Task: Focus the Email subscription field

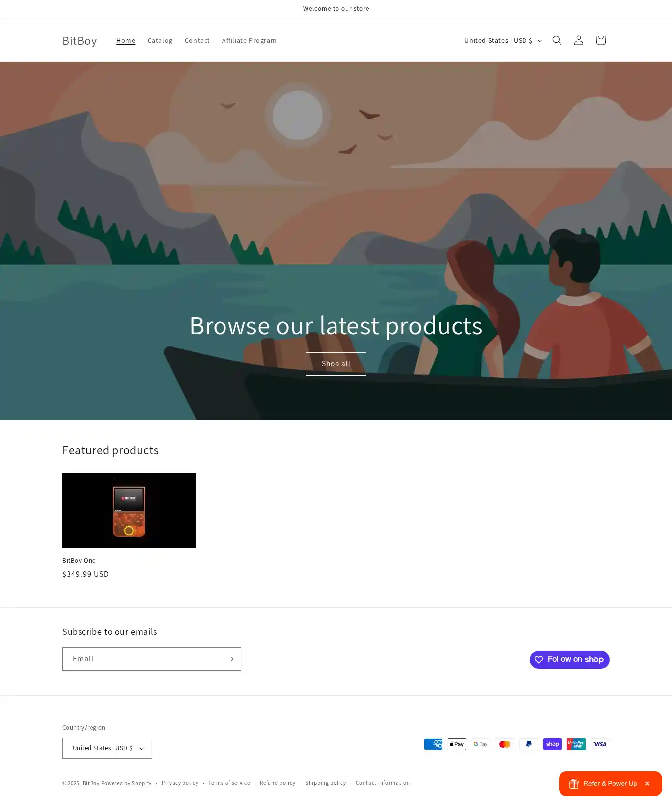Action: point(143,659)
